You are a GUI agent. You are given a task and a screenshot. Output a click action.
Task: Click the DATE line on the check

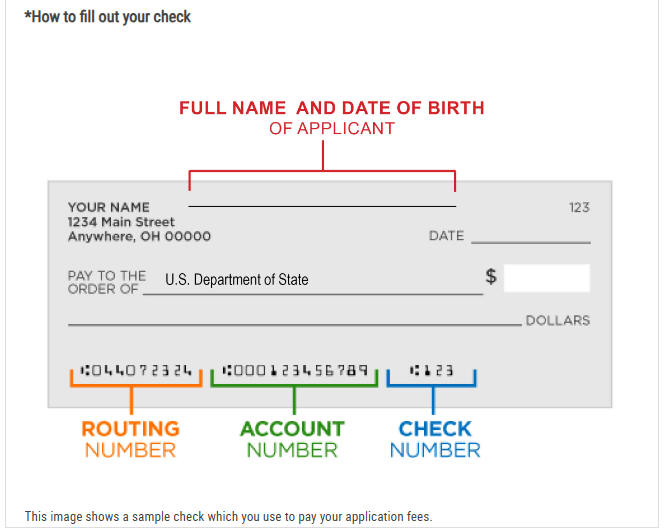point(531,242)
